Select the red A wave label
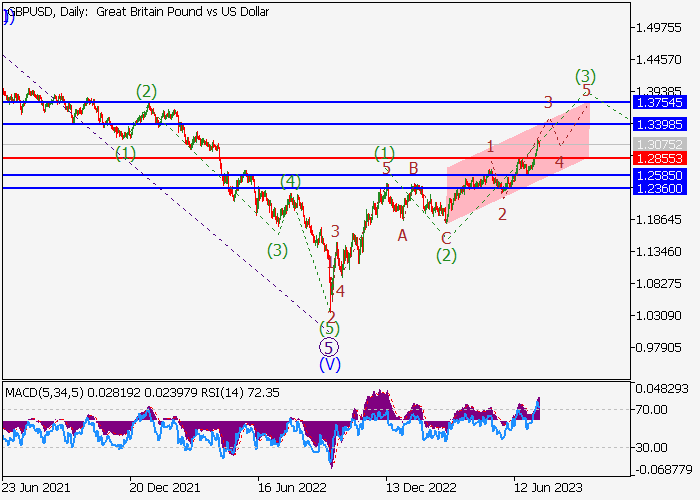 402,235
